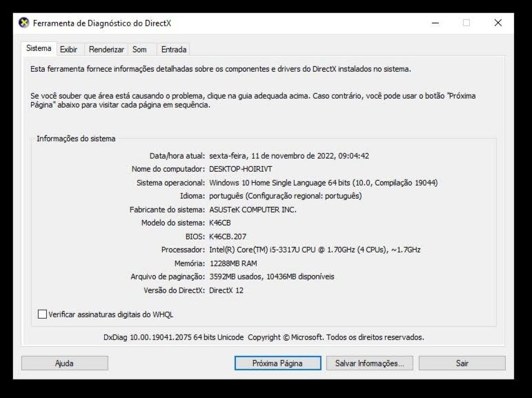This screenshot has height=398, width=532.
Task: Click the 'ASUSTeK COMPUTER INC.' value
Action: click(253, 210)
